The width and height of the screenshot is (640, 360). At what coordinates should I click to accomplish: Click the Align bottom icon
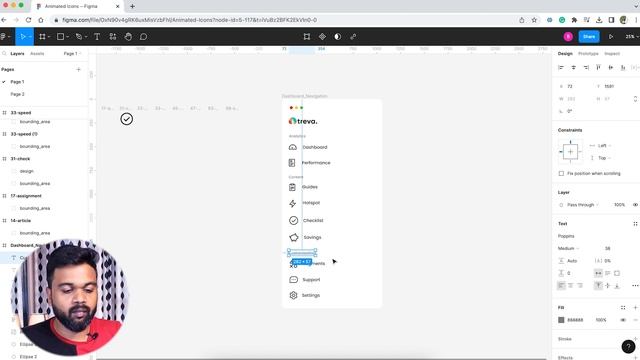(623, 67)
